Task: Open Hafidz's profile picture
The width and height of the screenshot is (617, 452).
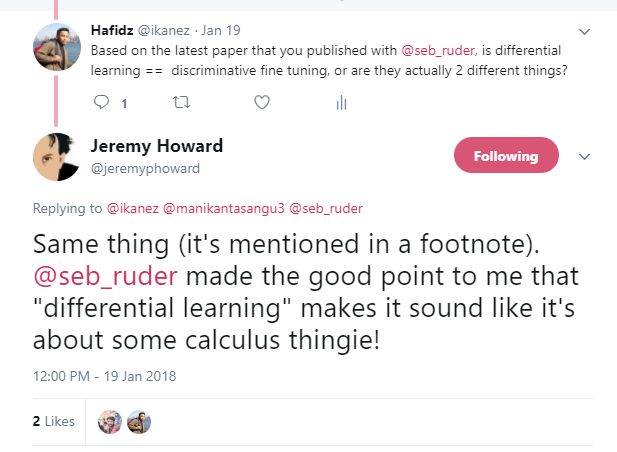Action: pyautogui.click(x=57, y=47)
